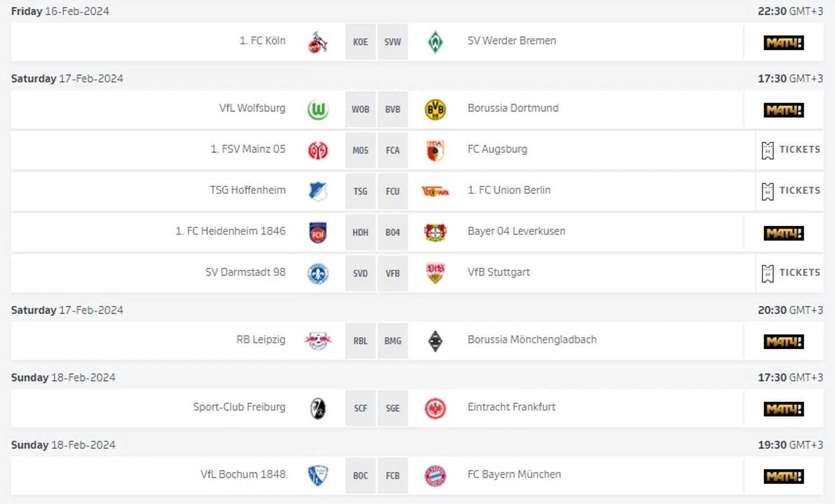Click the VfB Stuttgart crest
This screenshot has width=835, height=504.
click(435, 274)
